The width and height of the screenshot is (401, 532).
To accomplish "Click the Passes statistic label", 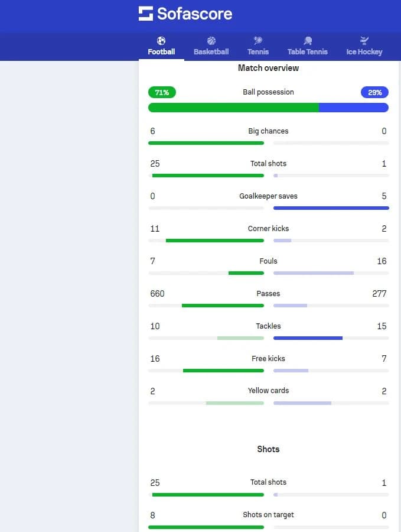I will tap(268, 293).
